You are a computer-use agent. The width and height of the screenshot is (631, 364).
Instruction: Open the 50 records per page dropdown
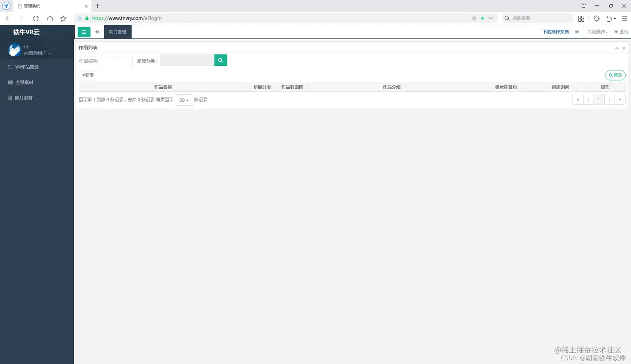pyautogui.click(x=184, y=100)
